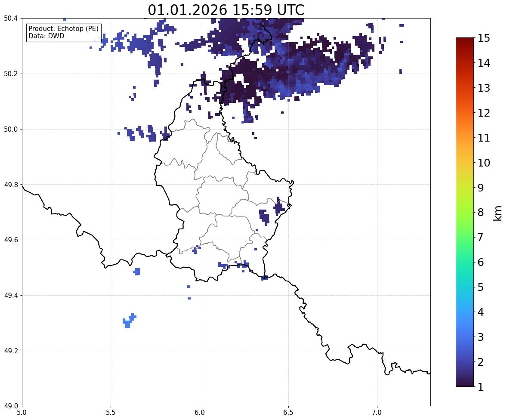Click the green 7 km colorbar section
The height and width of the screenshot is (420, 507).
465,237
